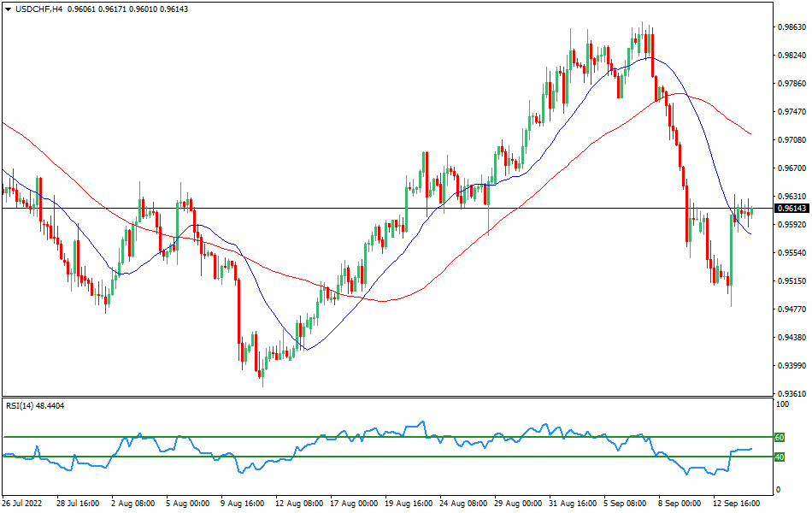Select the 24 Aug 08:00 time label
This screenshot has height=513, width=812.
462,504
